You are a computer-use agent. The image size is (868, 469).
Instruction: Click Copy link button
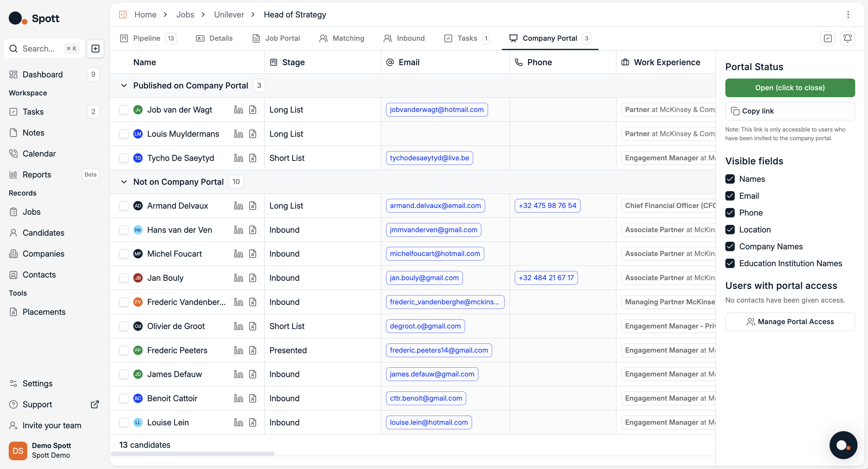(790, 111)
